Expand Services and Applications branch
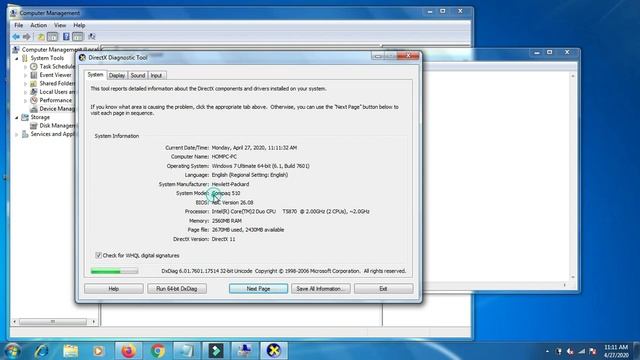Image resolution: width=640 pixels, height=360 pixels. 17,134
